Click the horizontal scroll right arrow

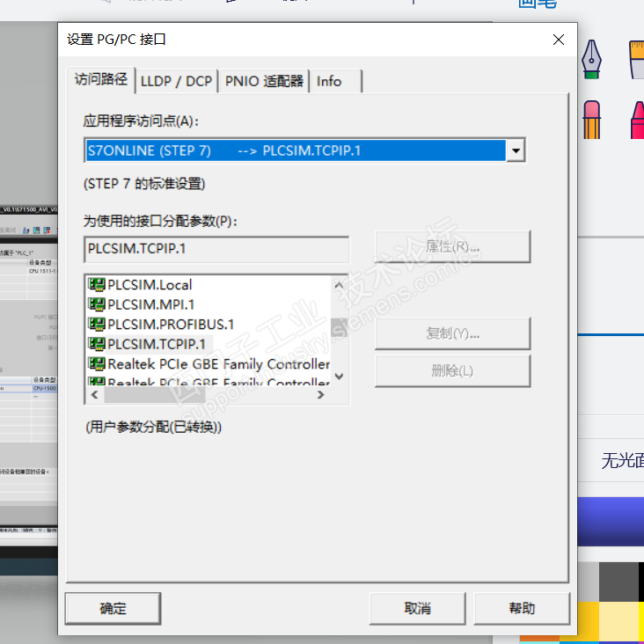point(321,395)
